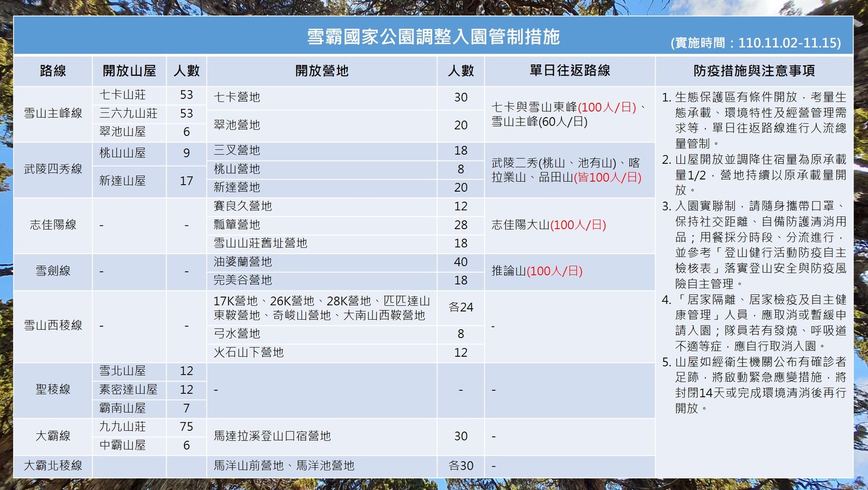Image resolution: width=868 pixels, height=490 pixels.
Task: Select the 雪山西稜線 route cell
Action: point(53,326)
